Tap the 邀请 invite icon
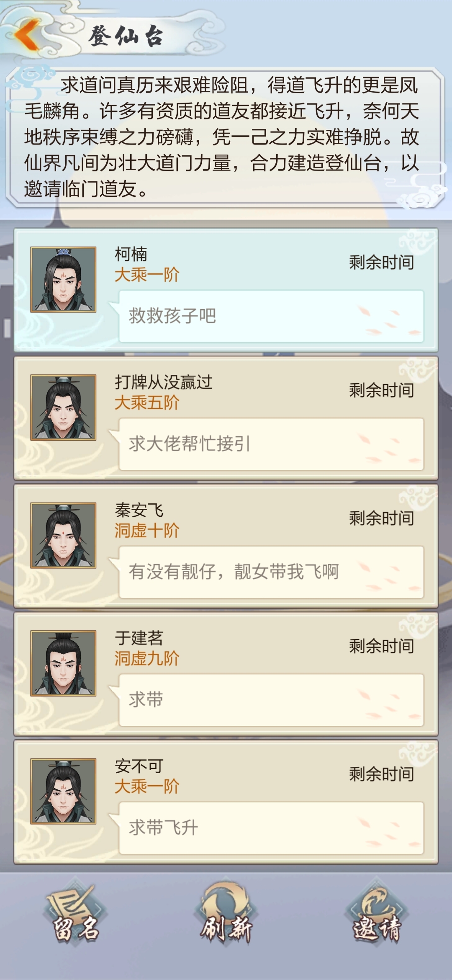This screenshot has width=452, height=980. tap(377, 914)
